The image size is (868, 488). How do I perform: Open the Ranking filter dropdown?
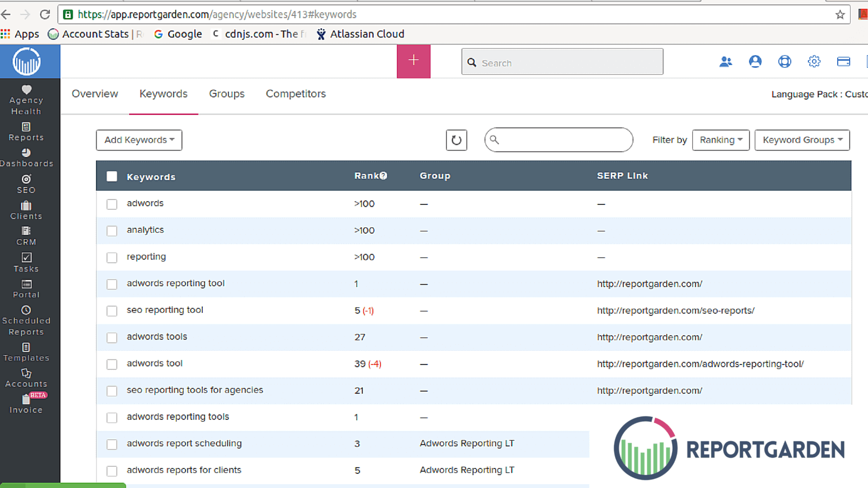coord(720,140)
